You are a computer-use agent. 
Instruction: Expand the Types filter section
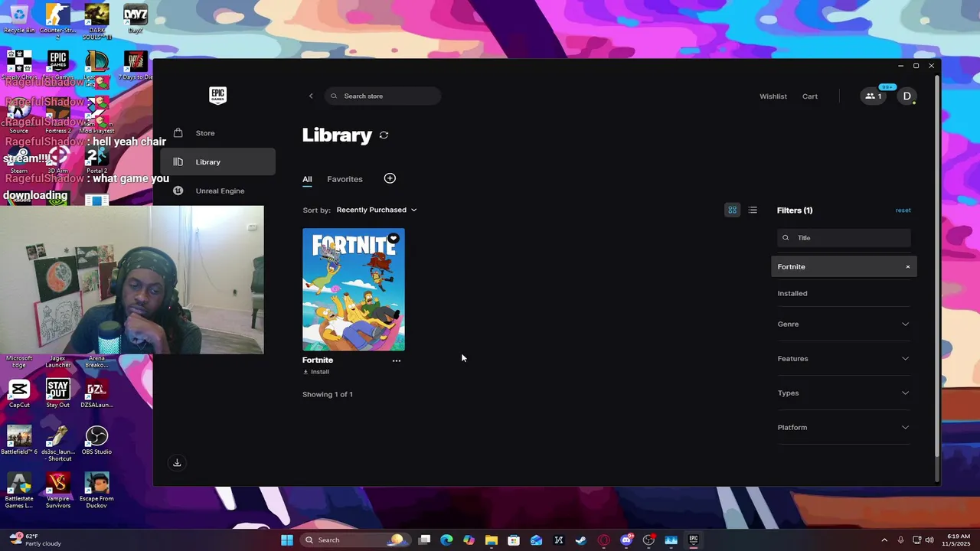(x=844, y=393)
